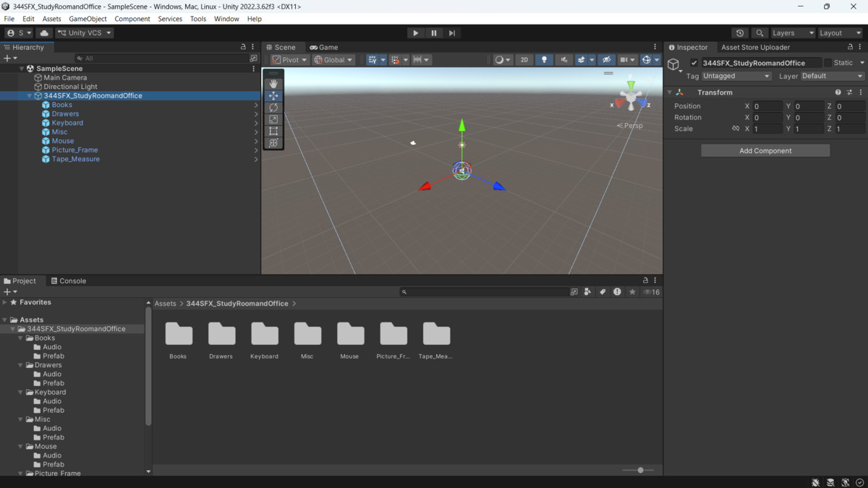This screenshot has height=488, width=868.
Task: Open the Layers dropdown
Action: pyautogui.click(x=793, y=33)
